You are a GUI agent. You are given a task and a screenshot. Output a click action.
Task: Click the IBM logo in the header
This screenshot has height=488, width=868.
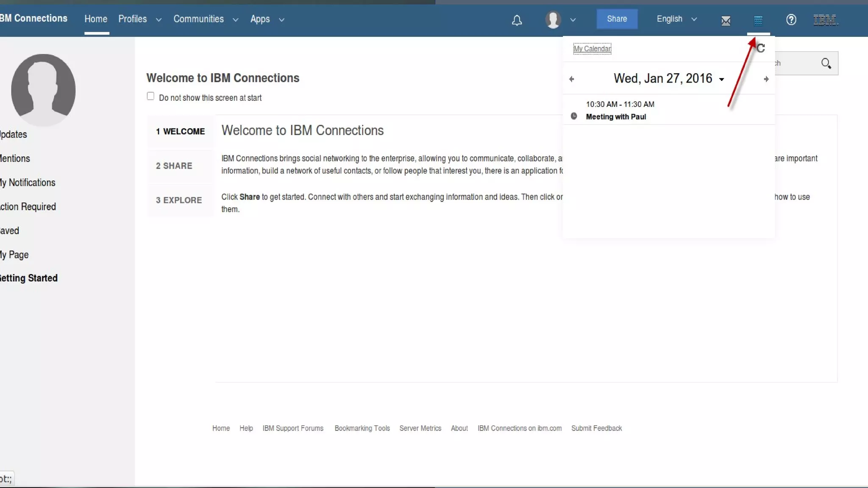pyautogui.click(x=826, y=20)
